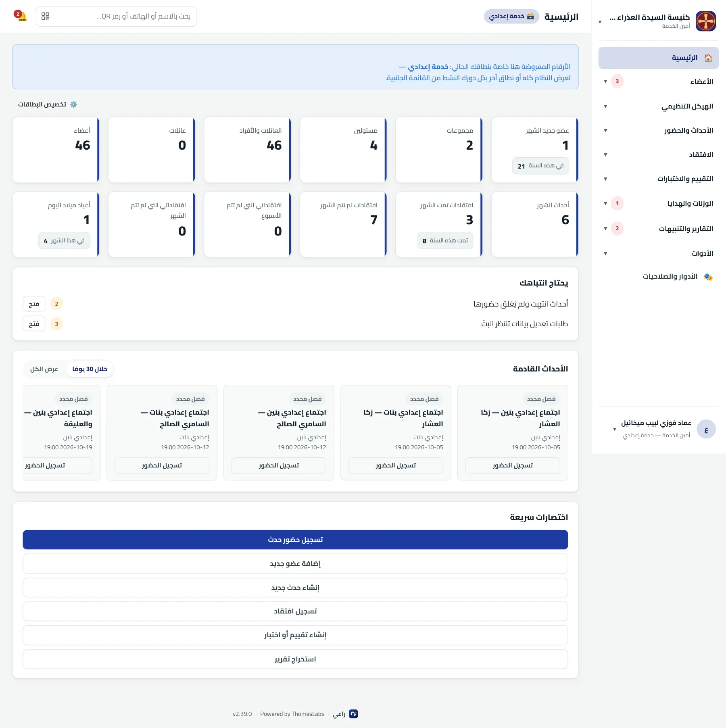Screen dimensions: 726x728
Task: Click the QR code scan icon
Action: point(45,16)
